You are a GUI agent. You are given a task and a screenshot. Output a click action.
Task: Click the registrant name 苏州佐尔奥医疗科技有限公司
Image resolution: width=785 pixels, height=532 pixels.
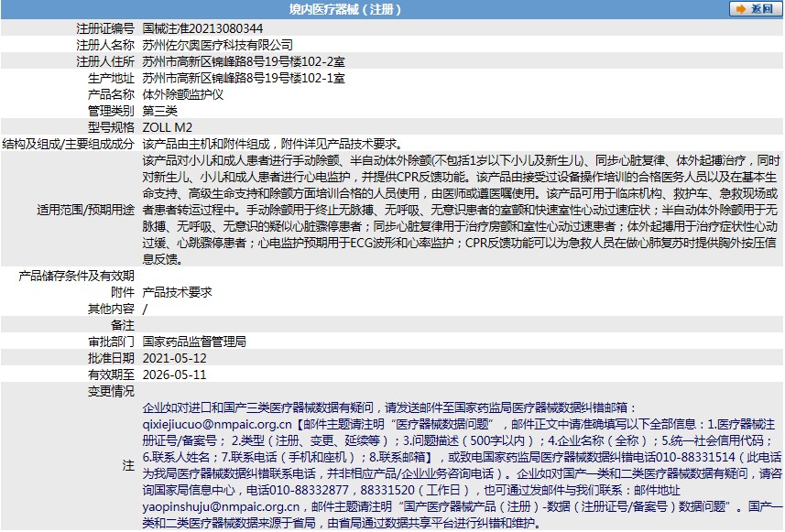coord(217,45)
